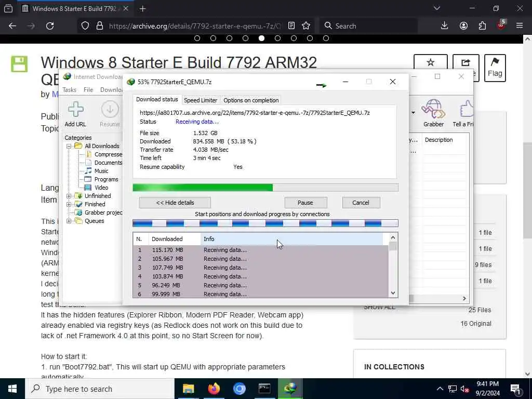The height and width of the screenshot is (399, 532).
Task: Click the Hide details button
Action: [175, 203]
